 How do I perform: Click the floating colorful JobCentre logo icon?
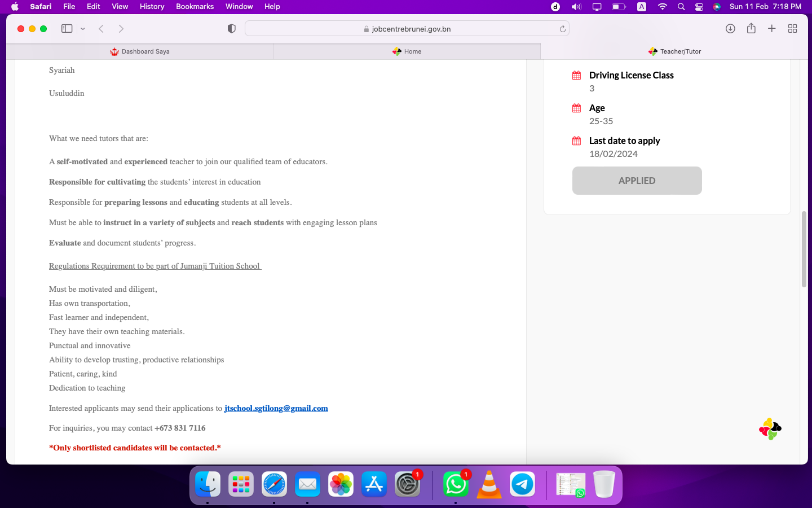click(x=770, y=430)
